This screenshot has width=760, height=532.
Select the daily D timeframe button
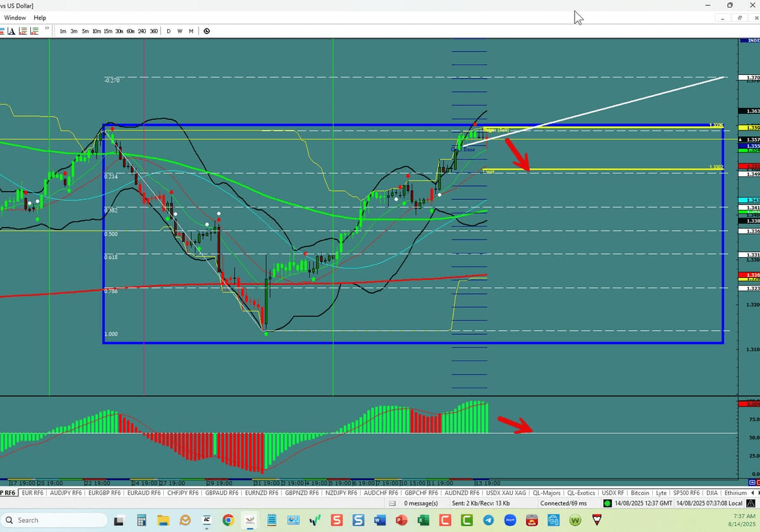(168, 31)
